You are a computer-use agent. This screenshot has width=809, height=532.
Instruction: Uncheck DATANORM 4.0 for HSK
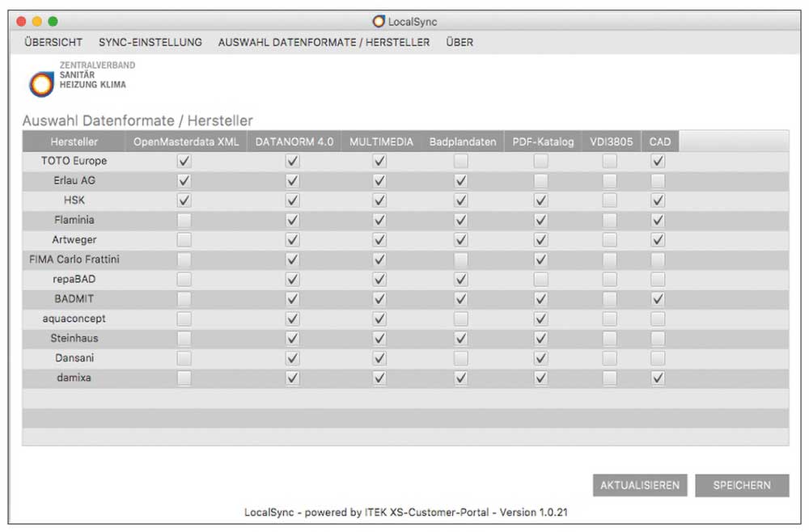(x=292, y=201)
